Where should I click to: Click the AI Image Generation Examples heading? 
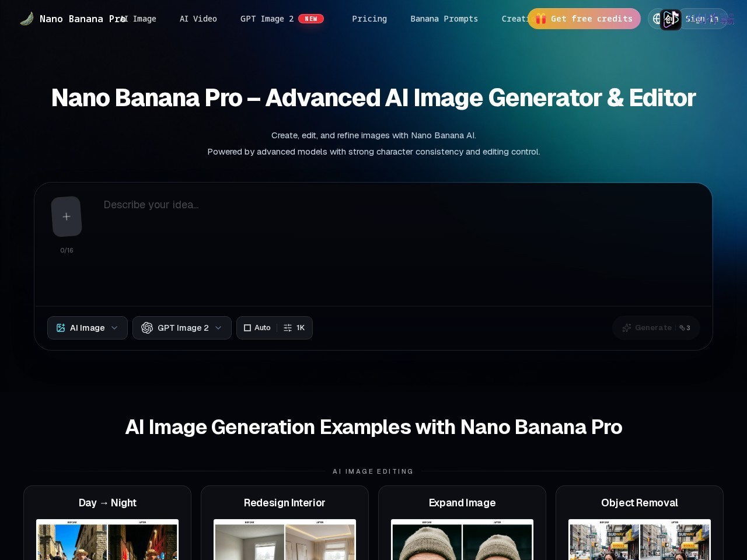point(373,427)
